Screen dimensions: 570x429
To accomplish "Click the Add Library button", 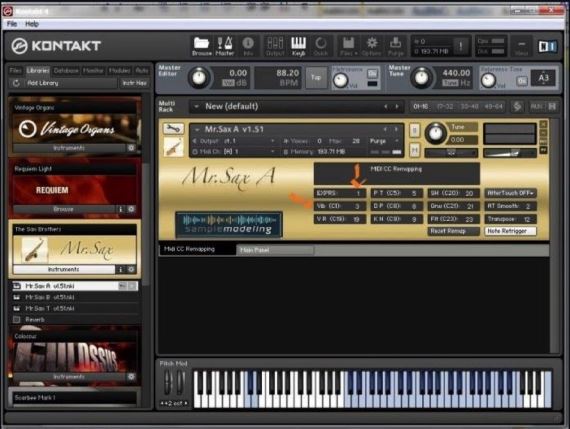I will coord(43,83).
